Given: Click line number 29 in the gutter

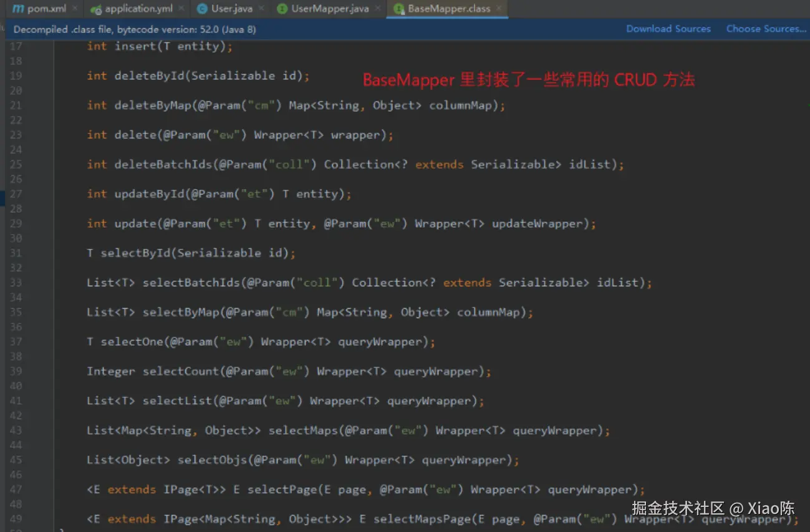Looking at the screenshot, I should 16,223.
